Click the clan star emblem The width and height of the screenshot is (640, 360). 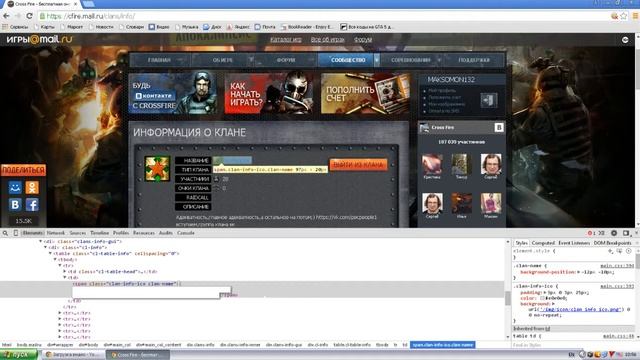[157, 169]
